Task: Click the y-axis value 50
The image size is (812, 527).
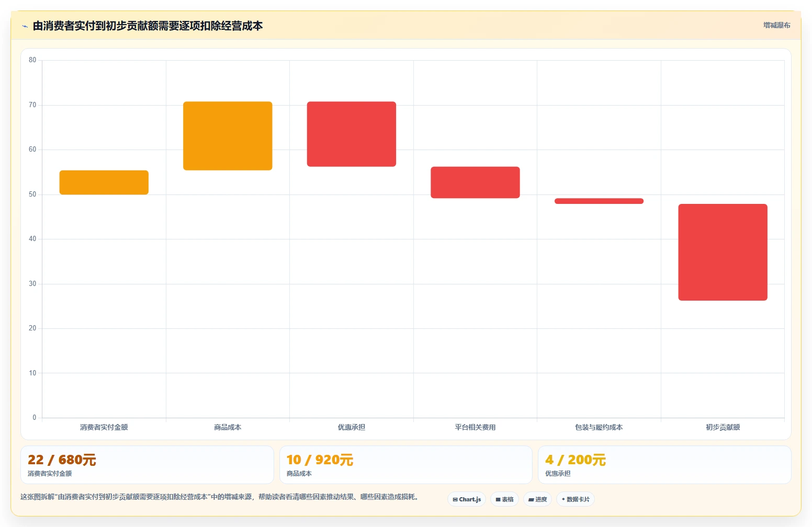Action: point(32,194)
